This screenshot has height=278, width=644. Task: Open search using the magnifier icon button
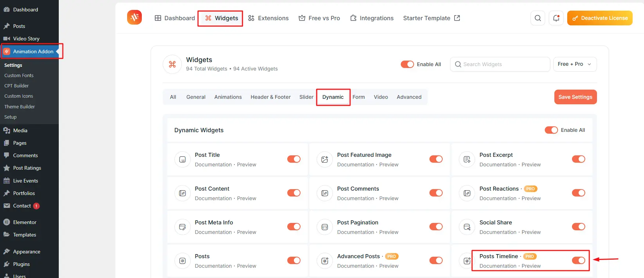[538, 18]
